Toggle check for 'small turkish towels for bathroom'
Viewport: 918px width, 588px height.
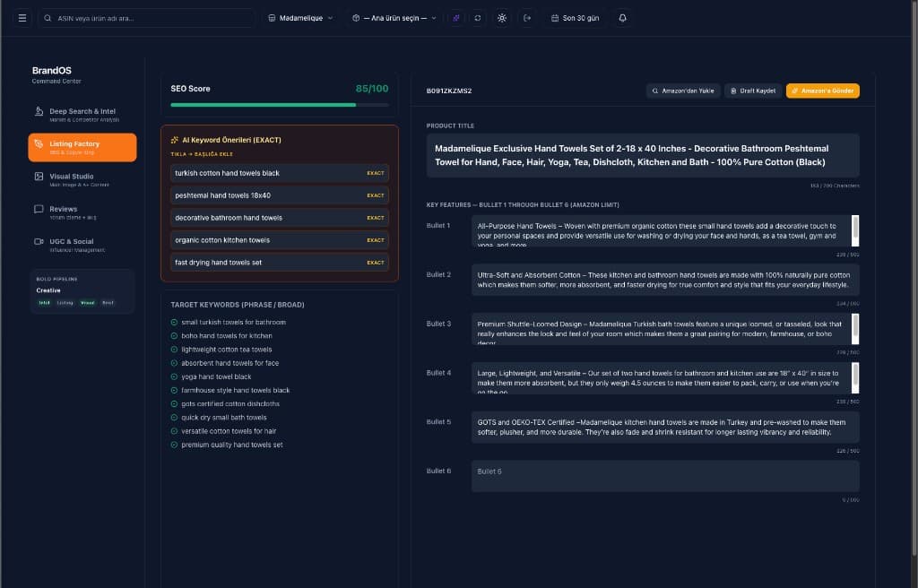pyautogui.click(x=174, y=322)
